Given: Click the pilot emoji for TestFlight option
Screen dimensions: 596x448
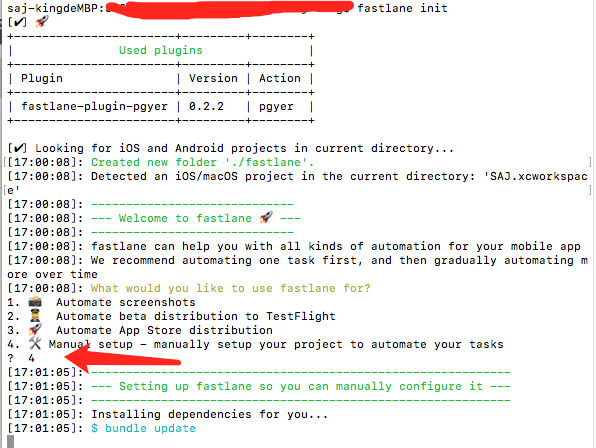Looking at the screenshot, I should point(35,316).
